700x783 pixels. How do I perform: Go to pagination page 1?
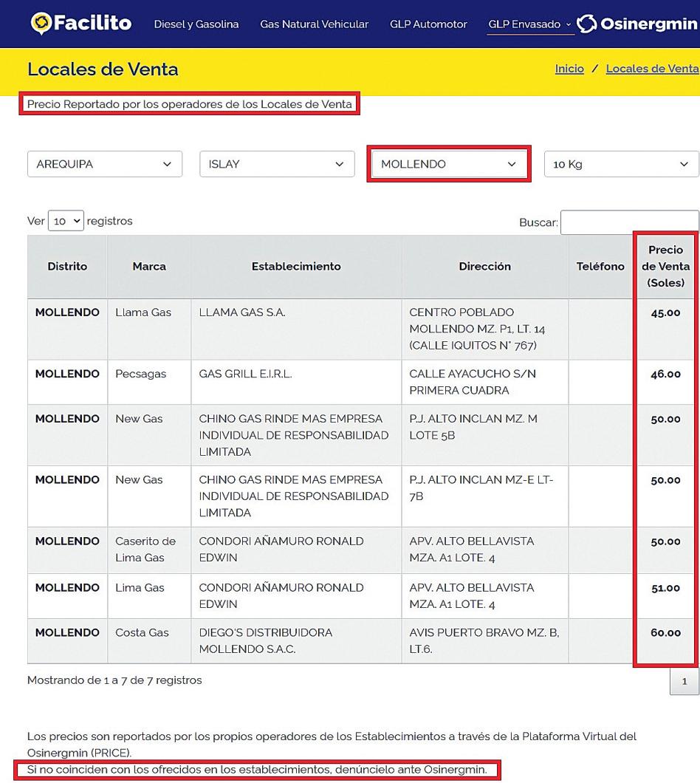tap(684, 681)
